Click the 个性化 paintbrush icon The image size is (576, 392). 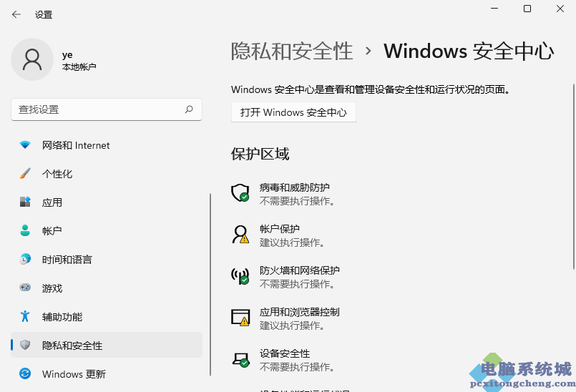[25, 173]
